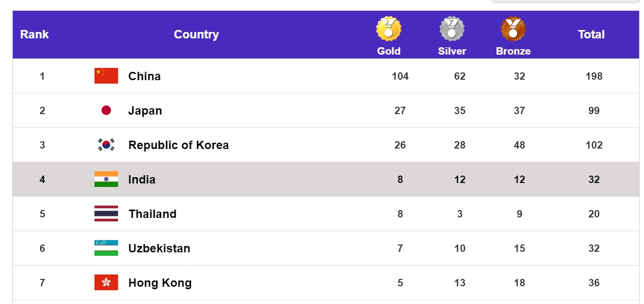The image size is (644, 304).
Task: Click China's total of 198 medals
Action: point(594,76)
